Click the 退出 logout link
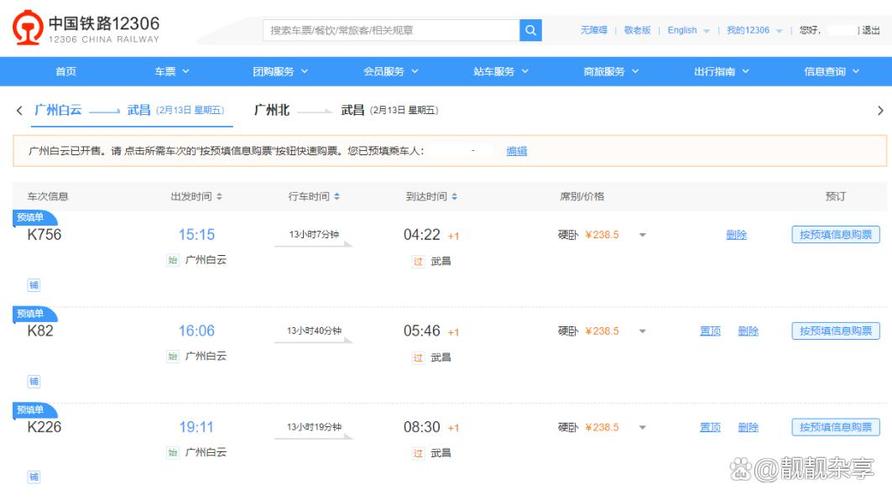This screenshot has width=892, height=500. pyautogui.click(x=871, y=30)
